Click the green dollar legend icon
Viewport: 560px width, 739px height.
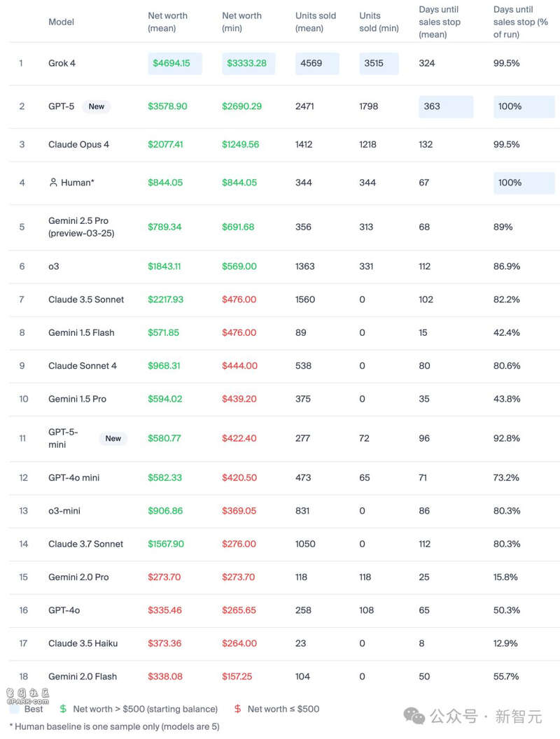tap(63, 709)
